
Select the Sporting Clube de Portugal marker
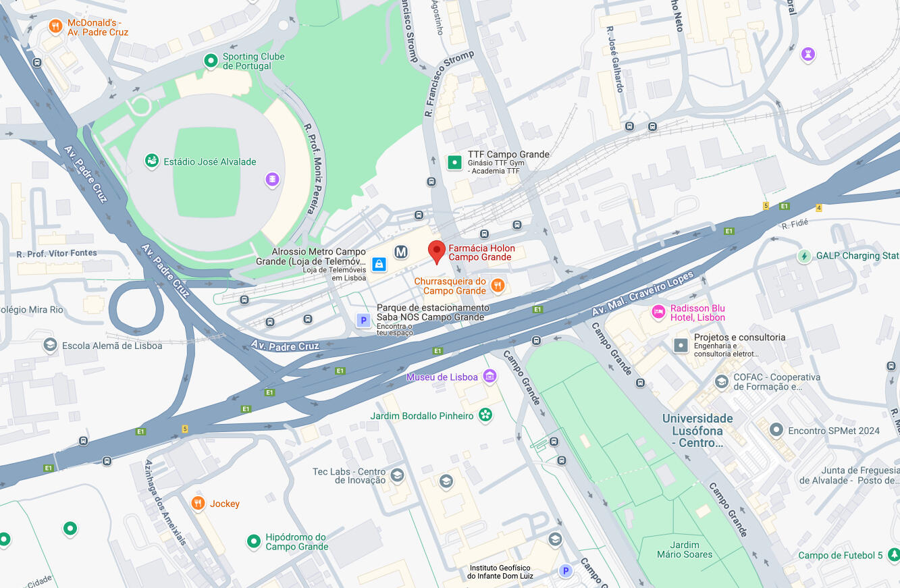click(211, 61)
